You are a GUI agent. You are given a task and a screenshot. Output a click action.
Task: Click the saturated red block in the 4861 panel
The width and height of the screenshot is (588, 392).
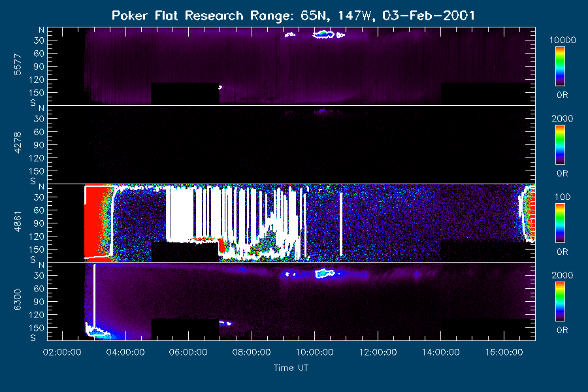click(x=93, y=221)
